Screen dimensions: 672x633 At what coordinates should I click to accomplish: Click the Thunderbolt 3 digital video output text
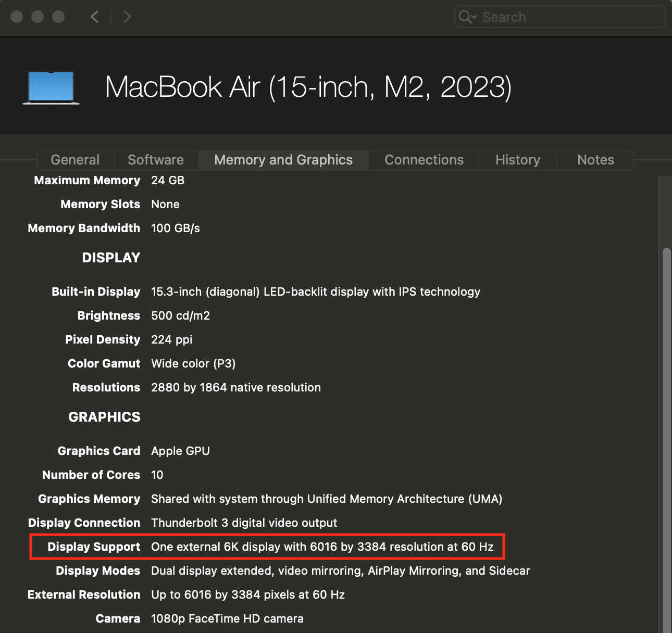(244, 523)
